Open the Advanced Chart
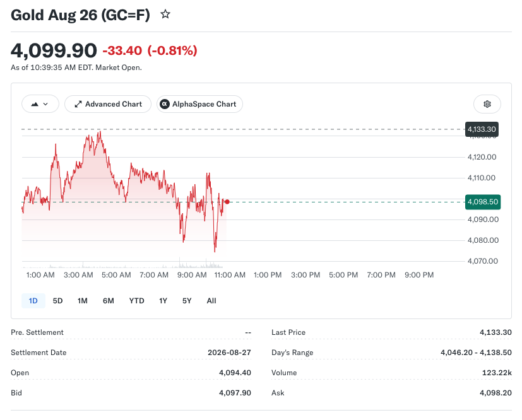Viewport: 522px width, 420px height. coord(108,104)
